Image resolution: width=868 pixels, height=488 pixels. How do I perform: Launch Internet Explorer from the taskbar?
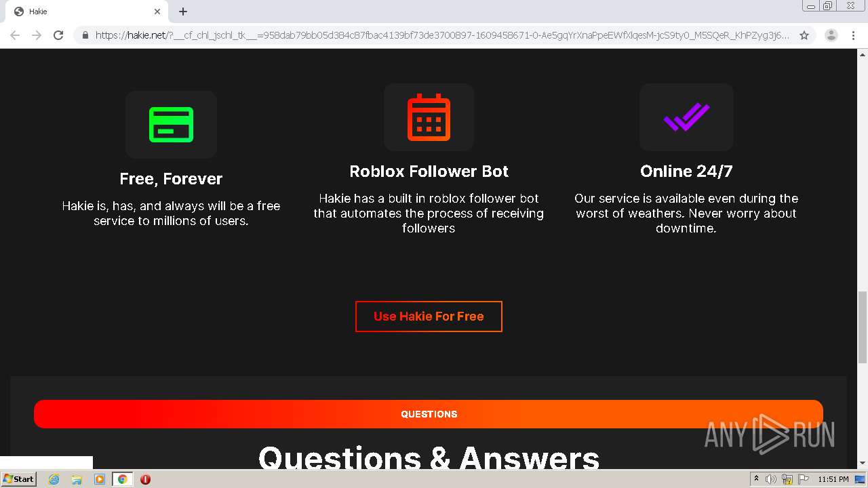(x=54, y=479)
